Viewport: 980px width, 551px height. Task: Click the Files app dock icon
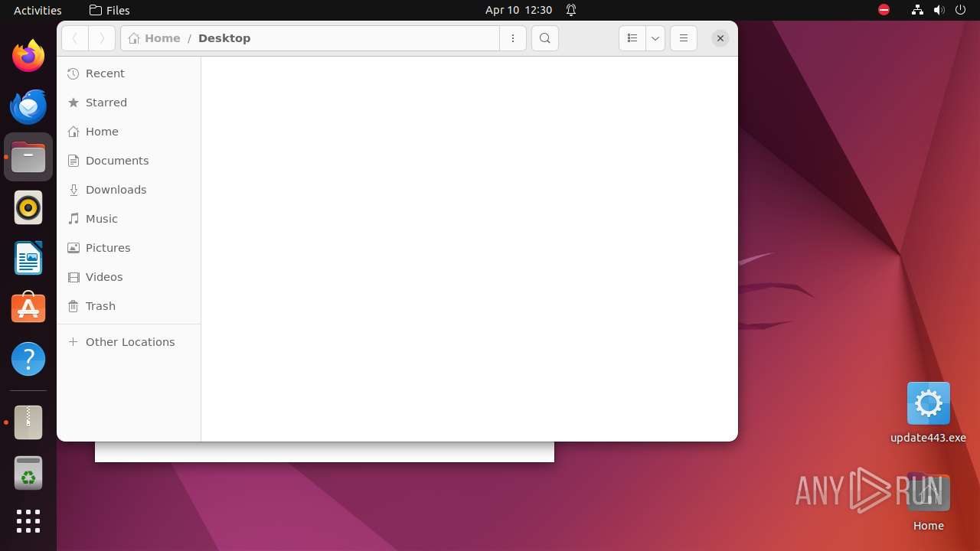click(28, 157)
